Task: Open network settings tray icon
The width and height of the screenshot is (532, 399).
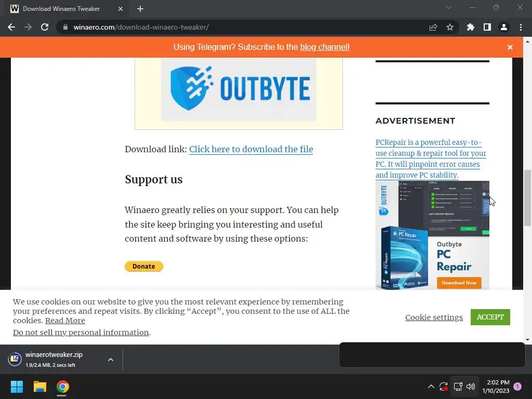Action: point(458,387)
